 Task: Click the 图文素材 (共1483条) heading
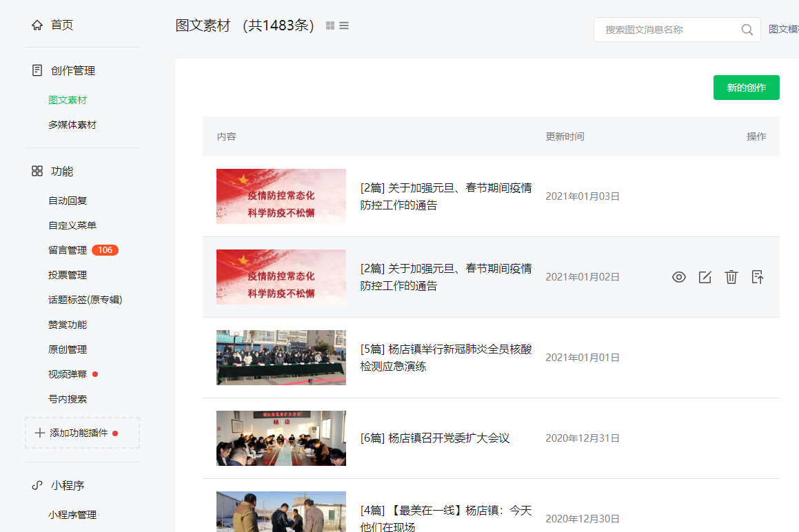[x=245, y=25]
